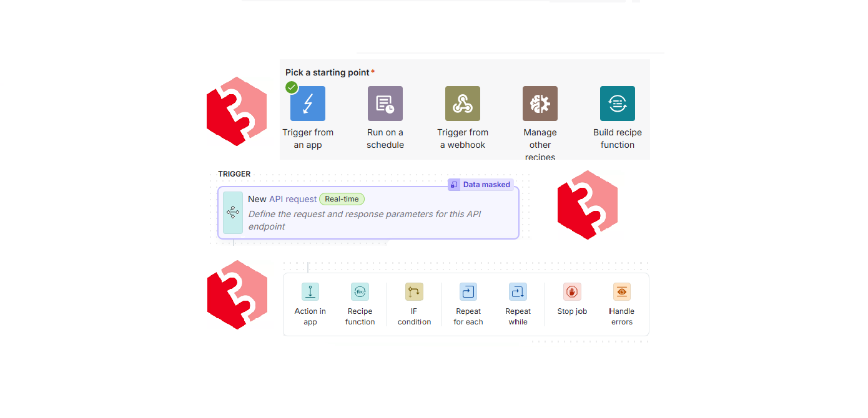Toggle the green checkmark on selected starting point
The image size is (868, 418).
pos(291,87)
